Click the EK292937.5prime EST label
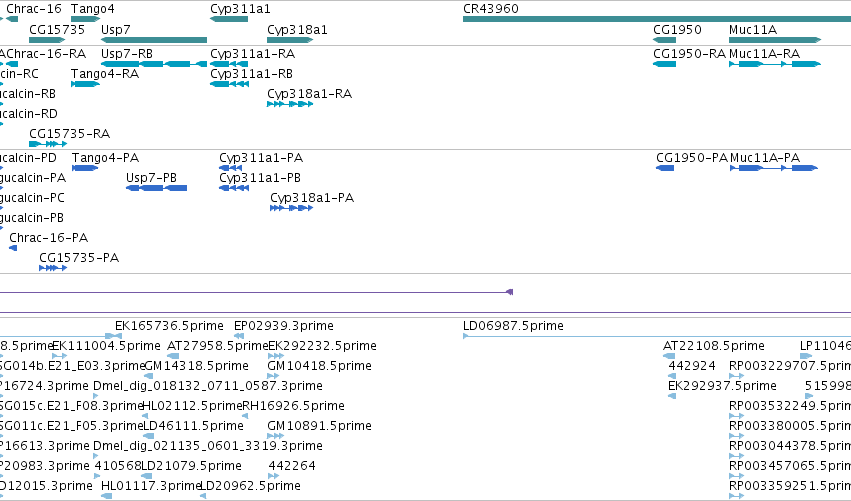The width and height of the screenshot is (851, 501). coord(722,386)
